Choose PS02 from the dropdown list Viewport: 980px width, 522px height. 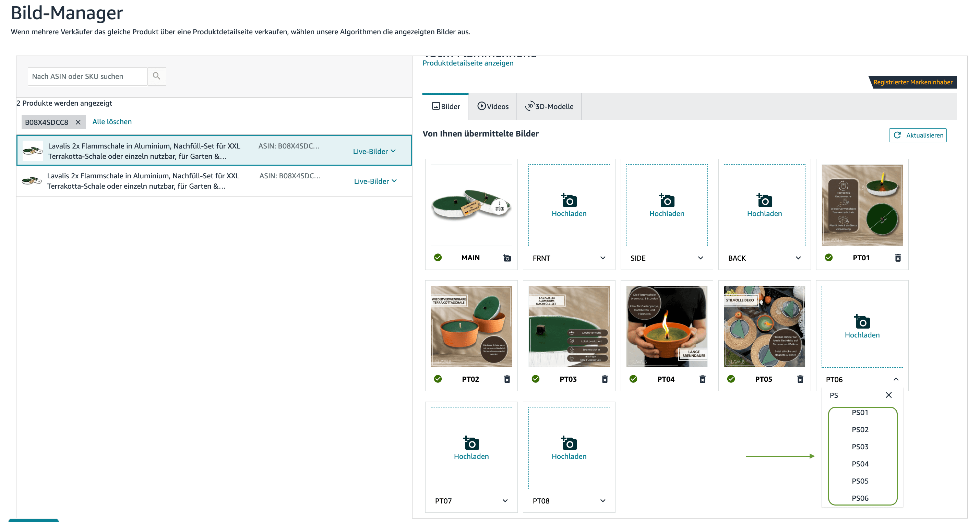860,429
